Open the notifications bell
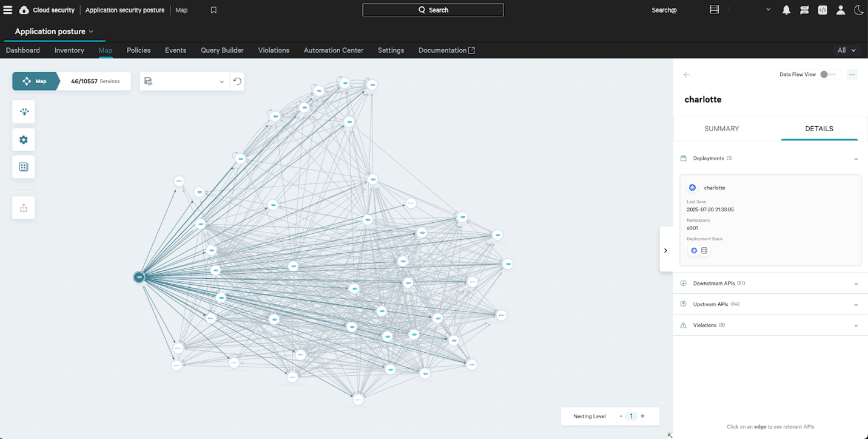The width and height of the screenshot is (868, 439). 786,10
